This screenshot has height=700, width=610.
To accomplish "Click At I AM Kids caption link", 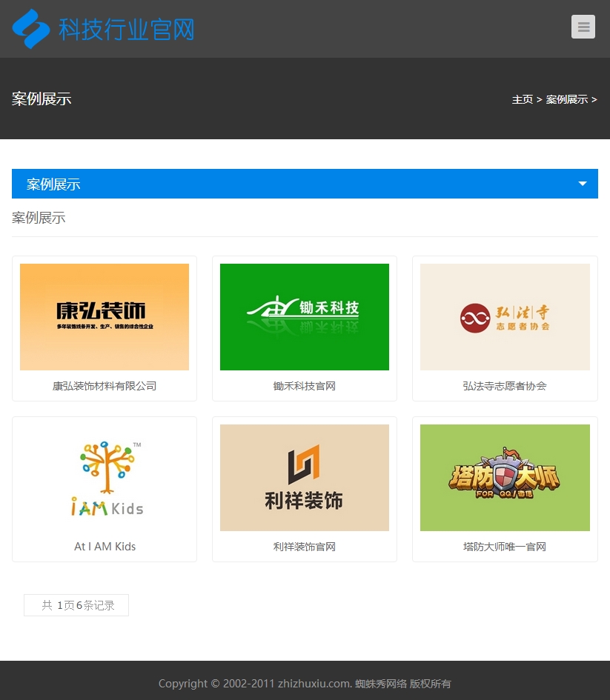I will pos(105,547).
